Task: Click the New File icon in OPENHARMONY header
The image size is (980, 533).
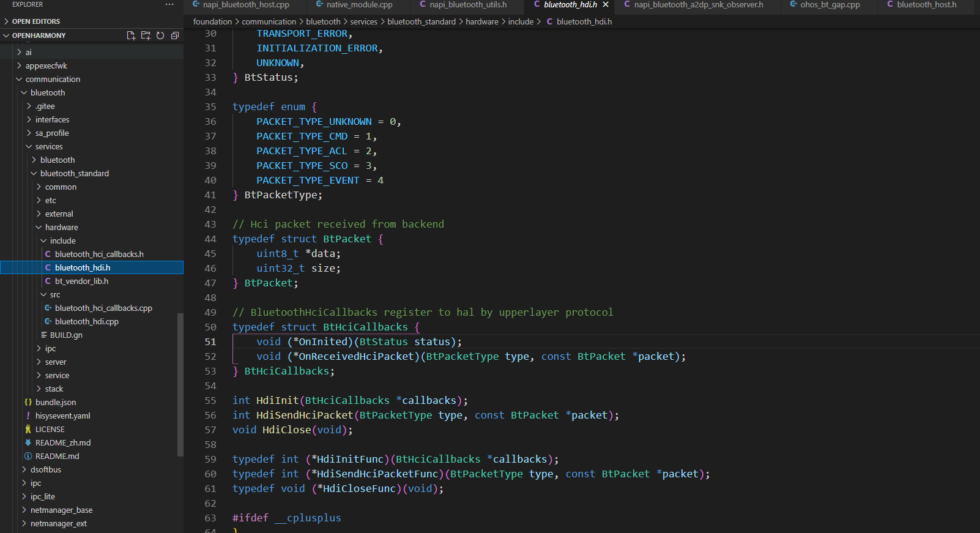Action: pyautogui.click(x=131, y=35)
